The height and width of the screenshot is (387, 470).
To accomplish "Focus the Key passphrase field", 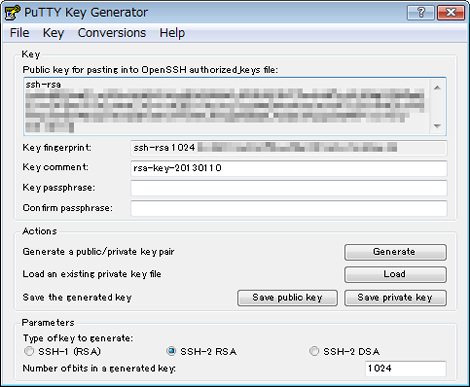I will pyautogui.click(x=289, y=188).
